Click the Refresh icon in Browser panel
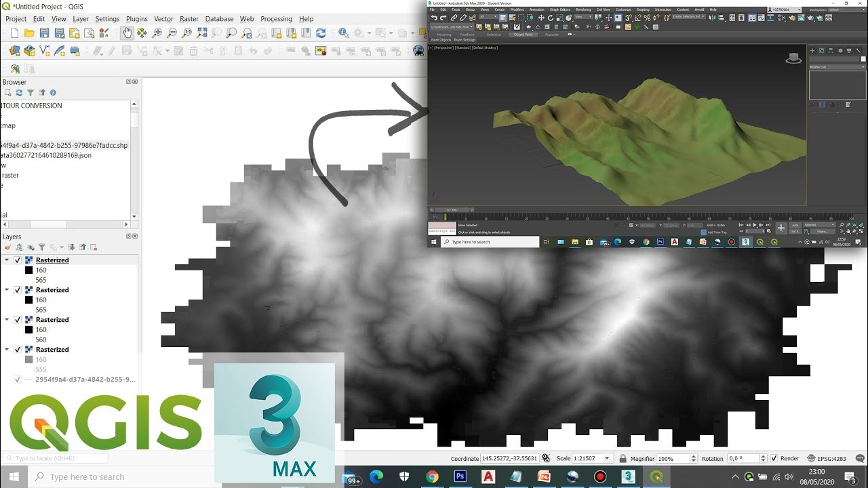Image resolution: width=868 pixels, height=488 pixels. coord(19,93)
